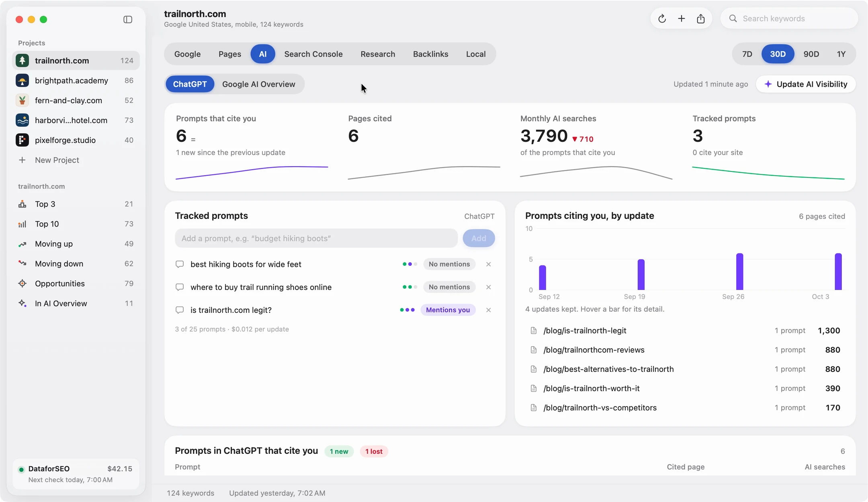This screenshot has height=502, width=868.
Task: Remove 'best hiking boots for wide feet' prompt
Action: [x=488, y=264]
